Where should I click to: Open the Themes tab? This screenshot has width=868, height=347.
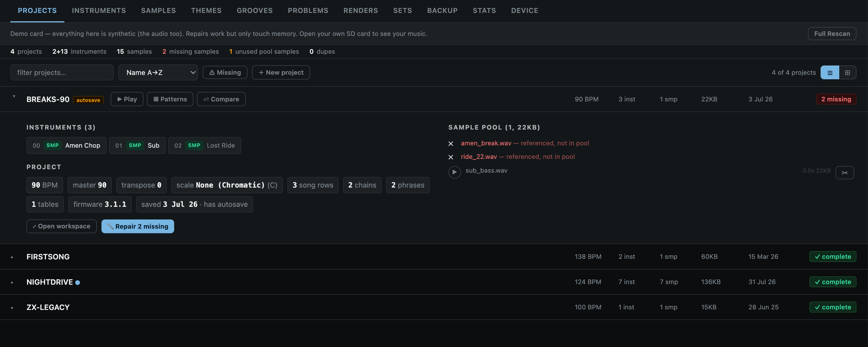click(x=206, y=10)
